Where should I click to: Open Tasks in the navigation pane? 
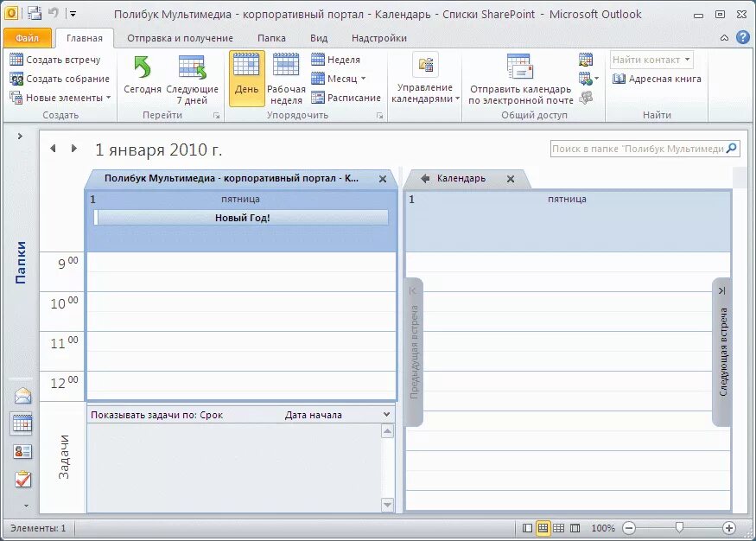pos(22,480)
